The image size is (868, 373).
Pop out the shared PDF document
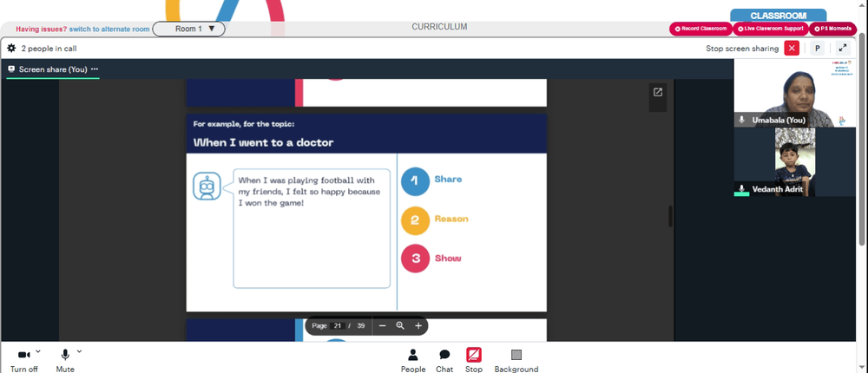coord(658,93)
